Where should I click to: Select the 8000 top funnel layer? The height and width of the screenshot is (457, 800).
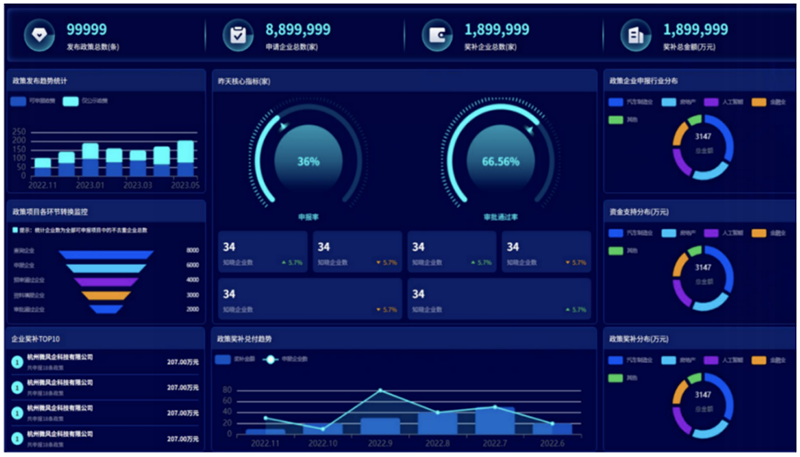106,254
